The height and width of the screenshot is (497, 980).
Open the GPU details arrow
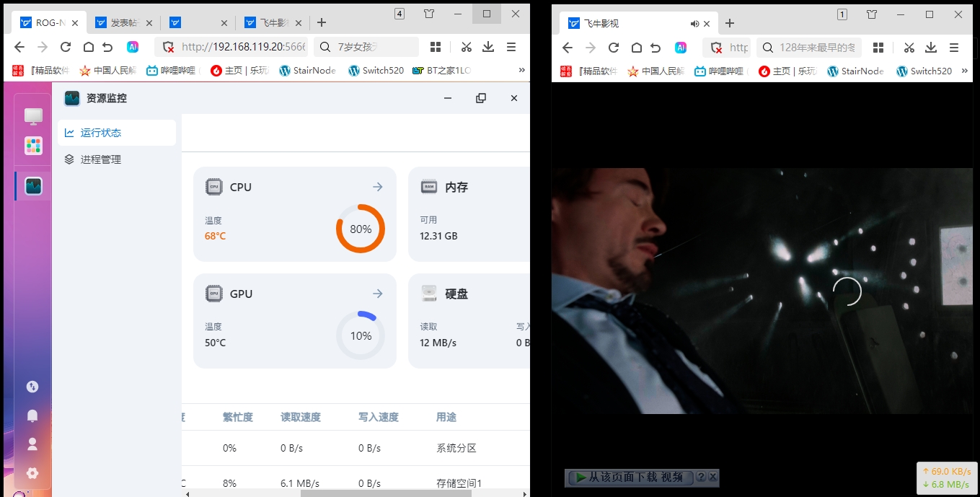click(377, 294)
